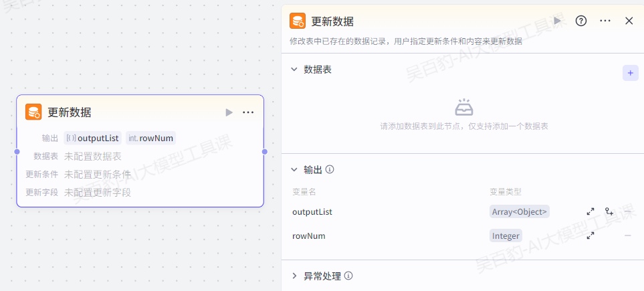
Task: Open the side panel's more options menu
Action: (605, 21)
